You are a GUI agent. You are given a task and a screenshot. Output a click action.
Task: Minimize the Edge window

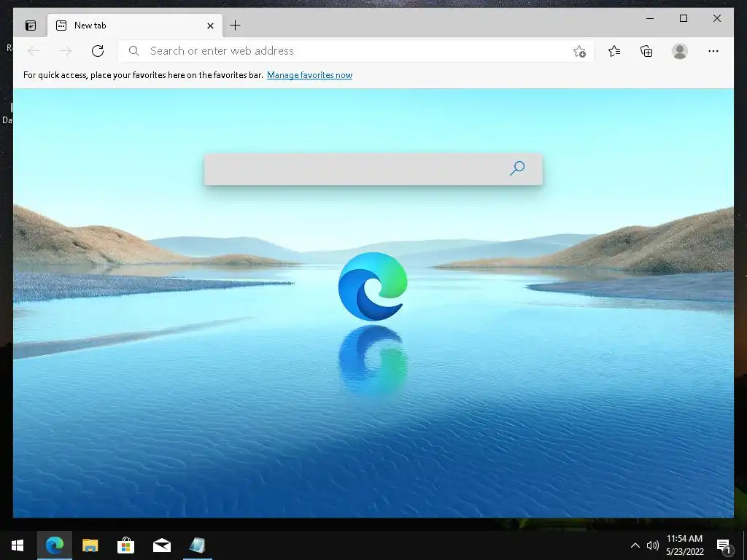click(x=650, y=18)
